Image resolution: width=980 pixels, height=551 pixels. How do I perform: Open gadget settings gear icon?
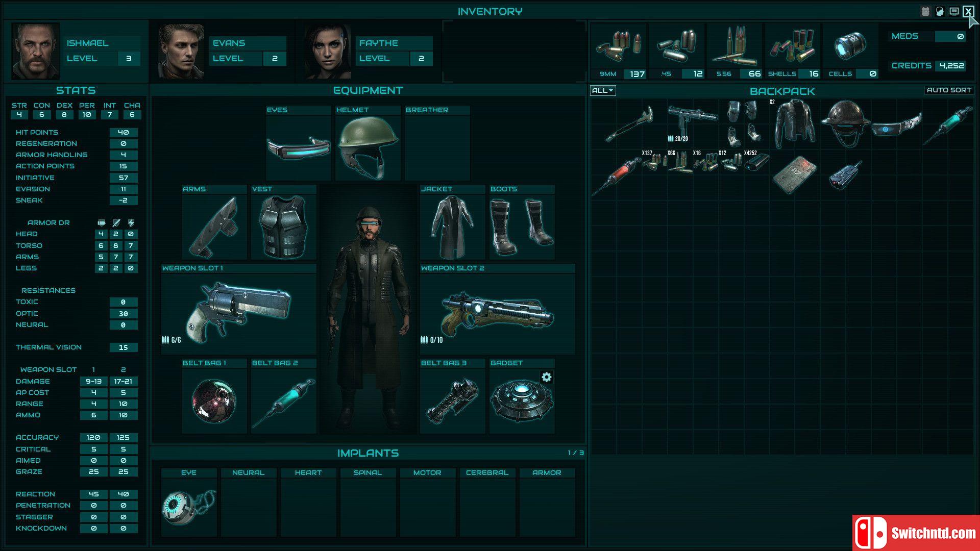[x=547, y=377]
